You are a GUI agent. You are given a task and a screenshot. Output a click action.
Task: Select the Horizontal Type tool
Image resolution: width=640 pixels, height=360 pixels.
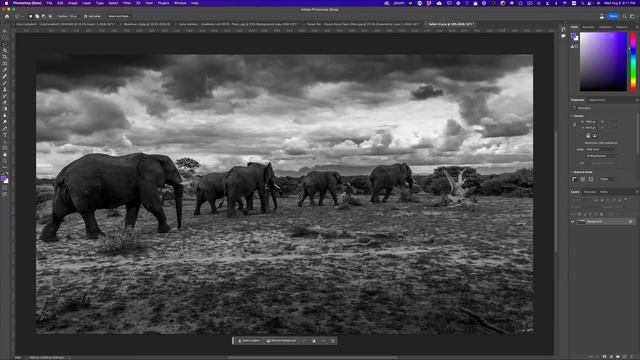coord(5,135)
